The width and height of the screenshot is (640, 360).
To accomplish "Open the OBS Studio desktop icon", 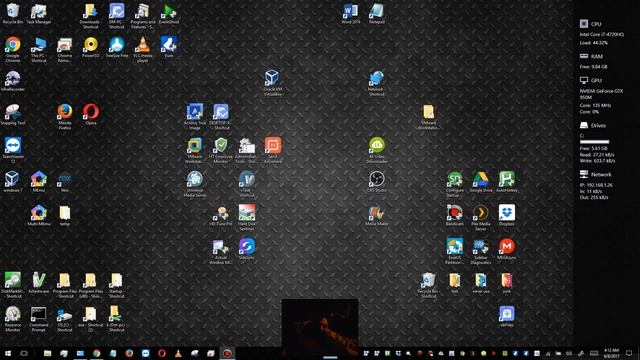I will click(376, 182).
